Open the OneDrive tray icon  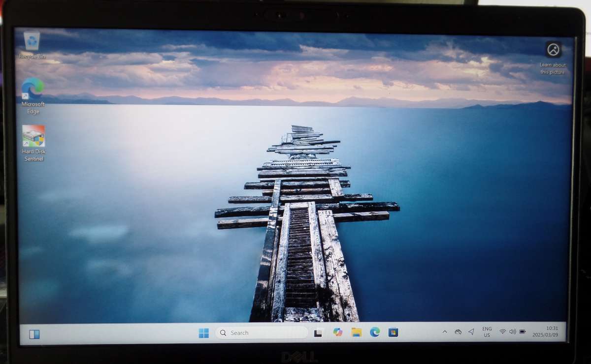(x=458, y=333)
